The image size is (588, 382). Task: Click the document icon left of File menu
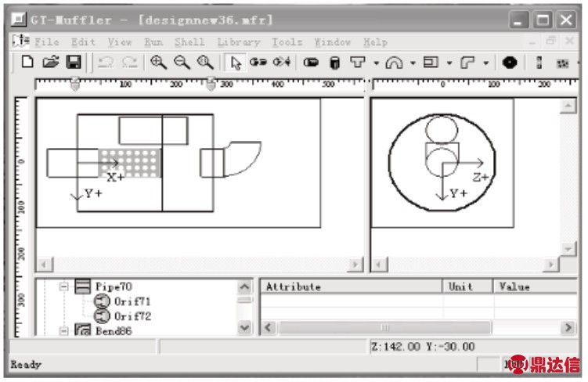[x=20, y=41]
